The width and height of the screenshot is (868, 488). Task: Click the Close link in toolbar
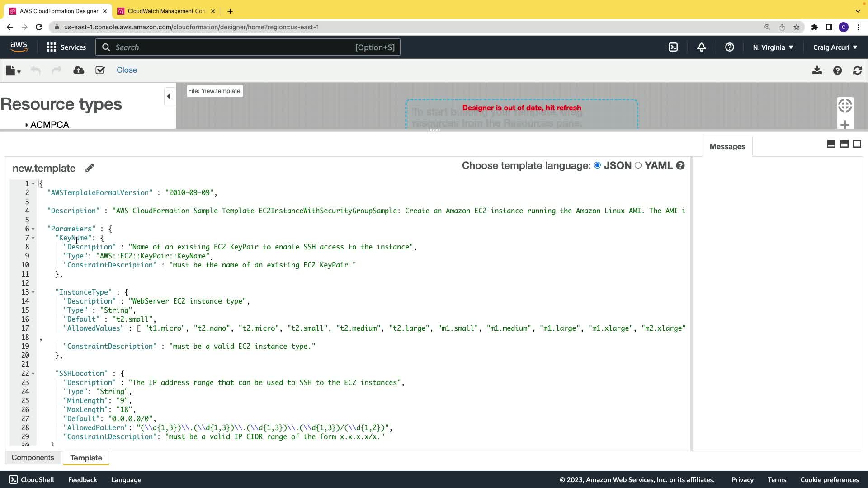tap(127, 70)
